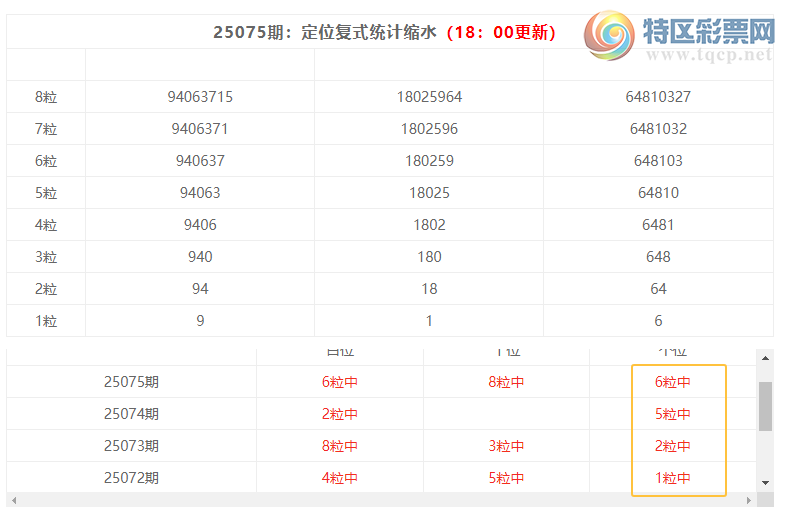Click cell value 6481032
785x507 pixels.
point(658,129)
